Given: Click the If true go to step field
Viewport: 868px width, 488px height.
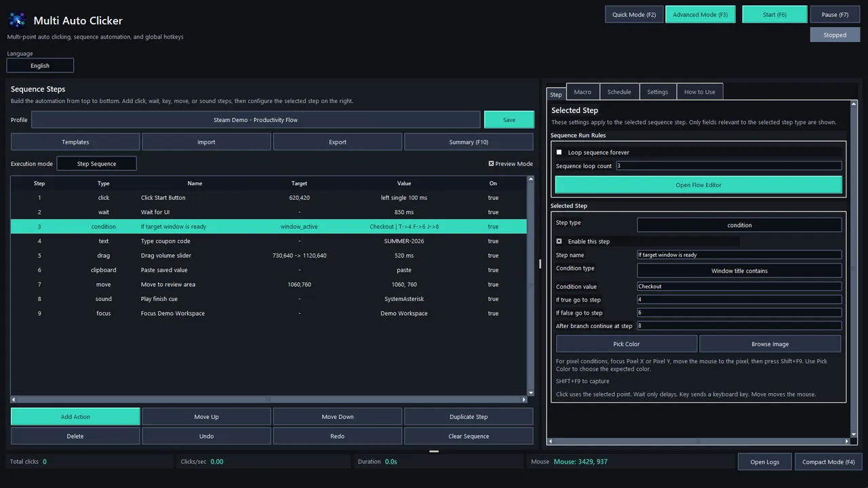Looking at the screenshot, I should click(x=739, y=300).
